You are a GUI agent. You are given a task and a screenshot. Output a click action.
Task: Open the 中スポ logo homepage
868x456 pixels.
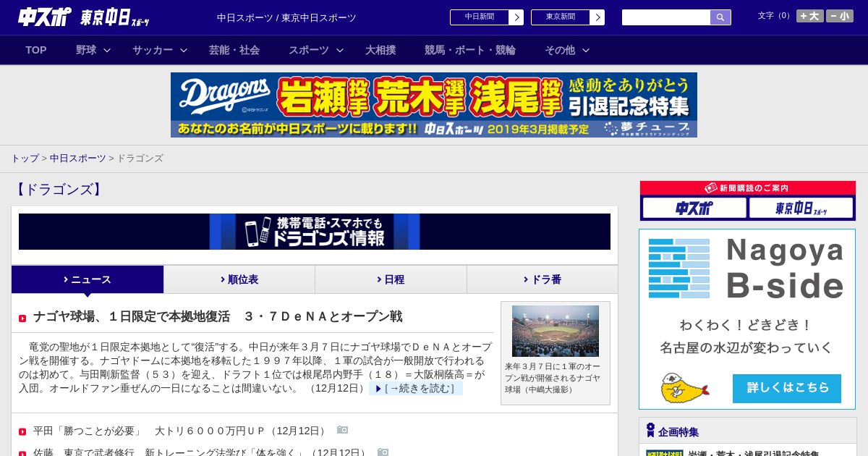(x=45, y=17)
